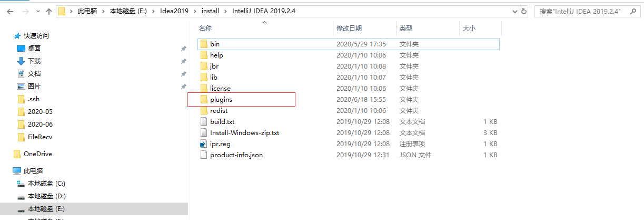Select IntelliJ IDEA 2019.2.4 breadcrumb segment

[263, 11]
